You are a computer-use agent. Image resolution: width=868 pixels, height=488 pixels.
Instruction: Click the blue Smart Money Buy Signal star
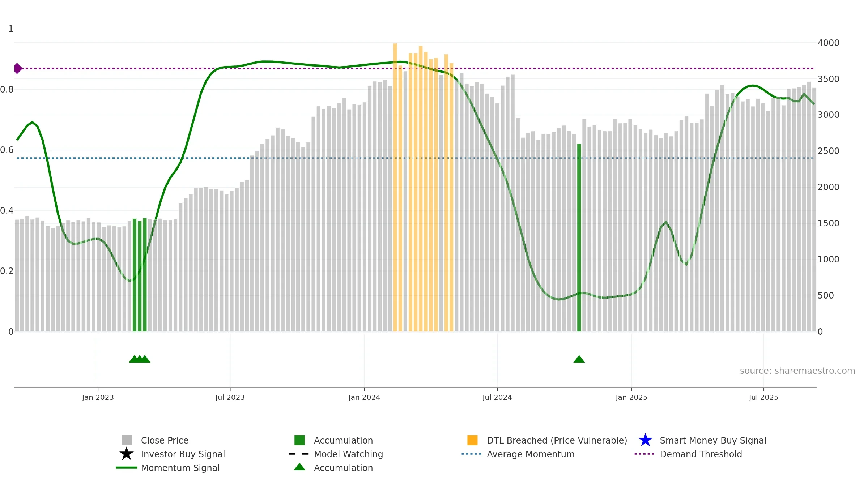point(645,440)
